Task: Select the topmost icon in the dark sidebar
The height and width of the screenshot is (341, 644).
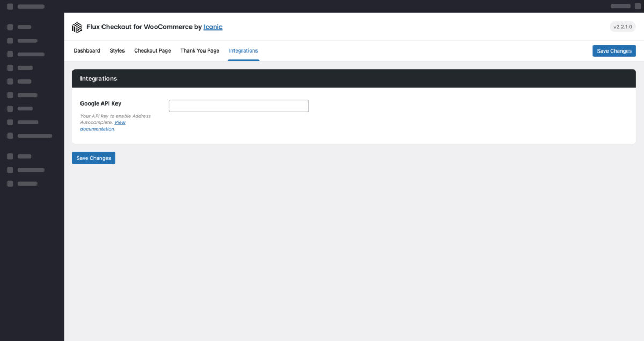Action: tap(9, 27)
